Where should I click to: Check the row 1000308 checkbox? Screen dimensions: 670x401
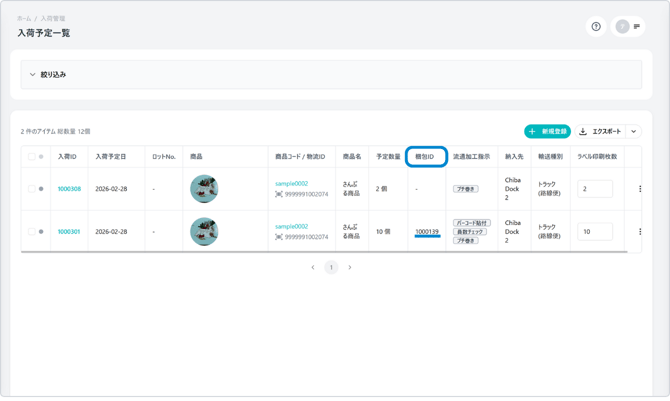click(x=32, y=189)
